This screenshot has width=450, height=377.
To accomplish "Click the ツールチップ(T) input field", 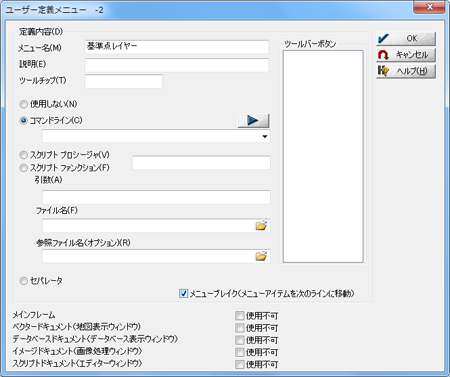I will tap(124, 81).
